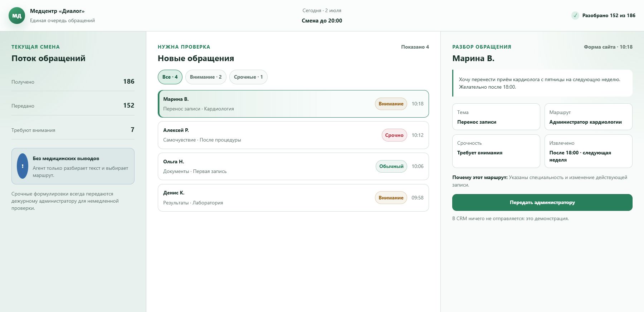Viewport: 644px width, 312px height.
Task: Click Результаты · Лаборатория subtitle
Action: pos(193,203)
